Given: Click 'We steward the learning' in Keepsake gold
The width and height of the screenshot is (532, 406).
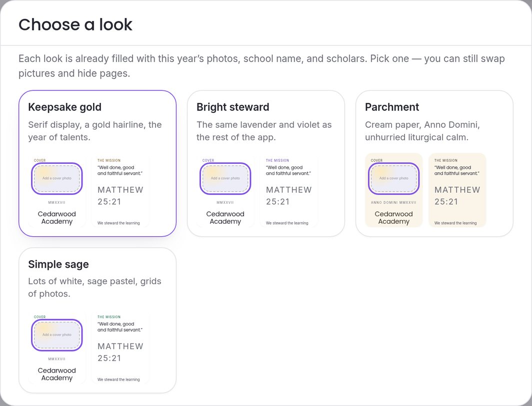Looking at the screenshot, I should [119, 223].
